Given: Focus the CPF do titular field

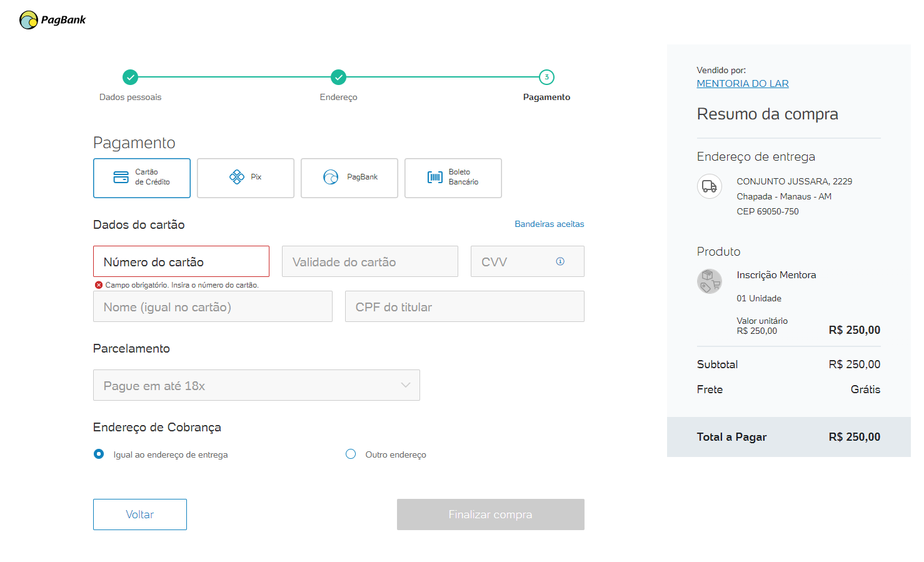Looking at the screenshot, I should 465,306.
